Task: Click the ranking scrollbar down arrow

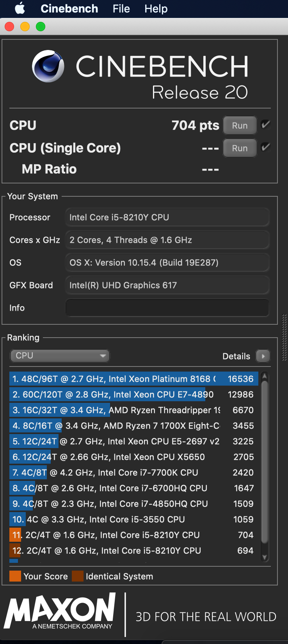Action: pos(265,557)
